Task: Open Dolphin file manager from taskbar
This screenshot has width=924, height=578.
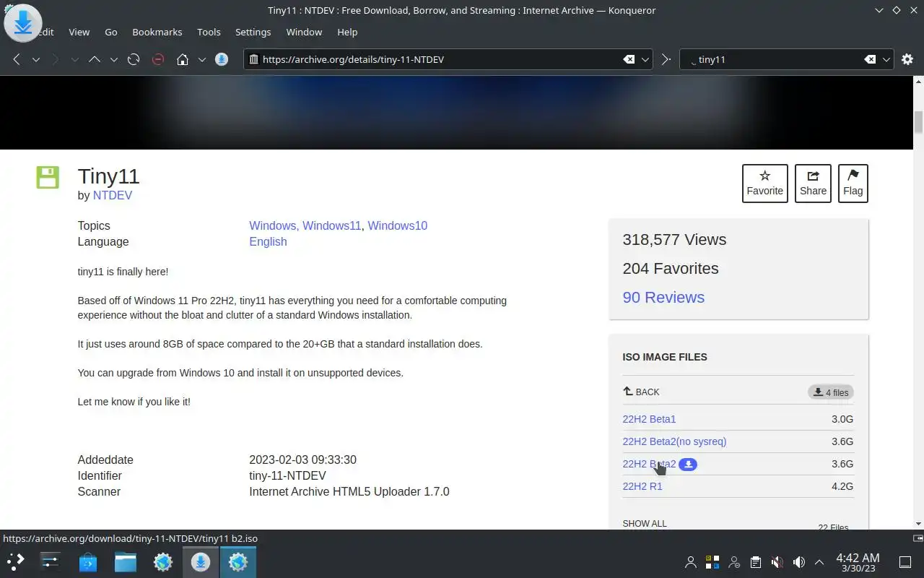Action: tap(126, 561)
